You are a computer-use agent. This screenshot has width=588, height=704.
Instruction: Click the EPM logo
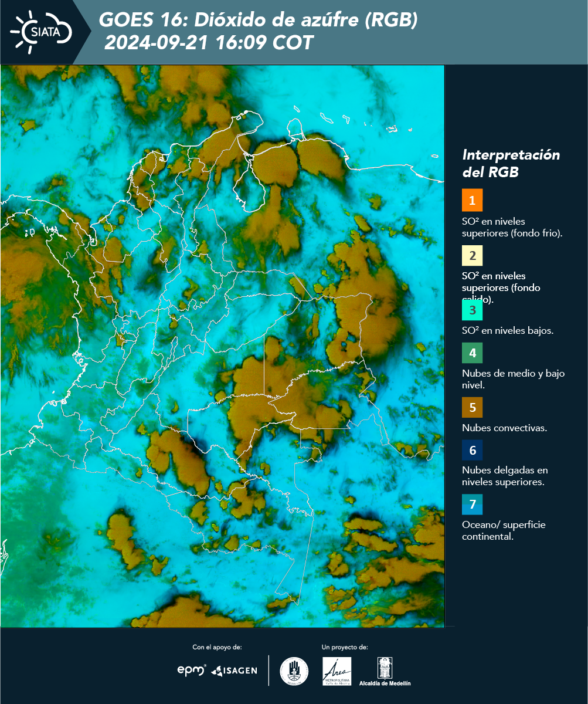[x=192, y=670]
